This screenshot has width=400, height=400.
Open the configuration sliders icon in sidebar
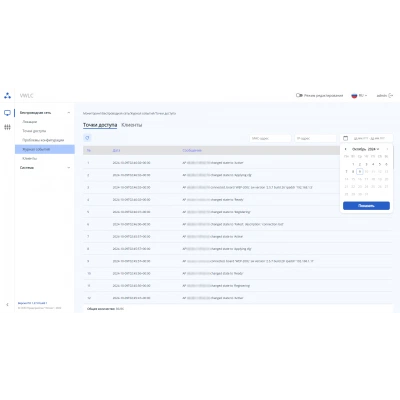[x=7, y=127]
